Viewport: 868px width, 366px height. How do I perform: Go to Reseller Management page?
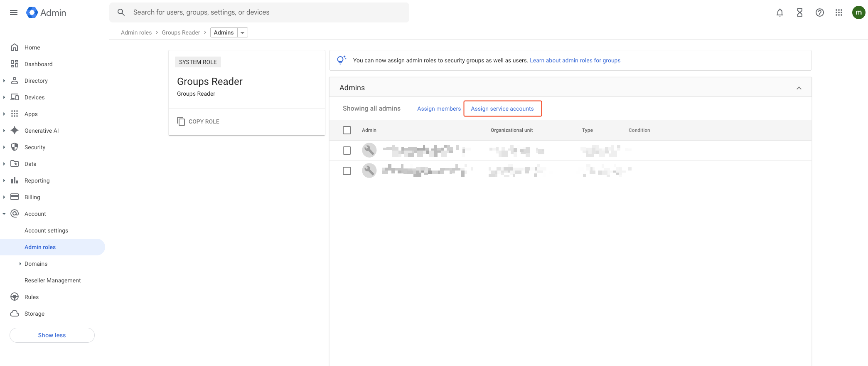pos(52,280)
